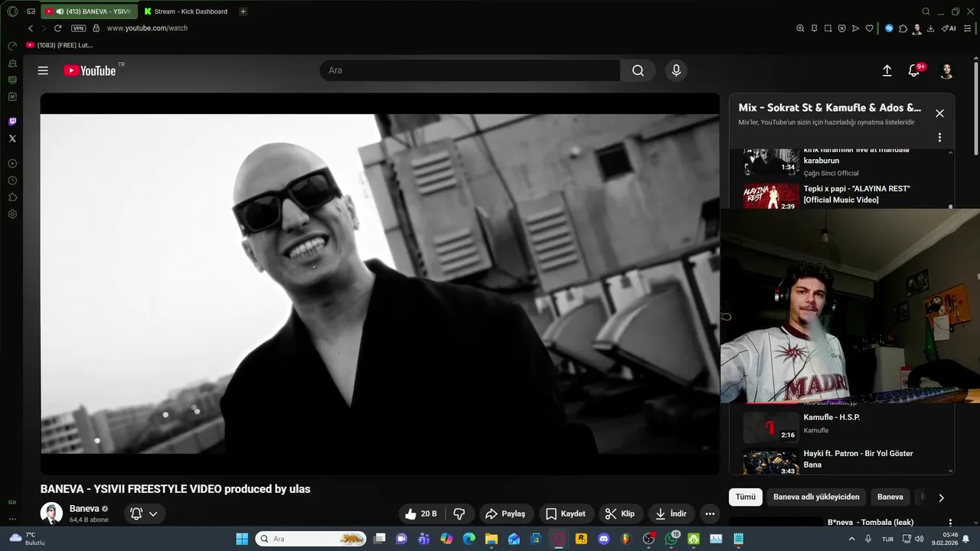Play Hayki ft. Patron Bir Yol Göster Bana
980x551 pixels.
[846, 461]
